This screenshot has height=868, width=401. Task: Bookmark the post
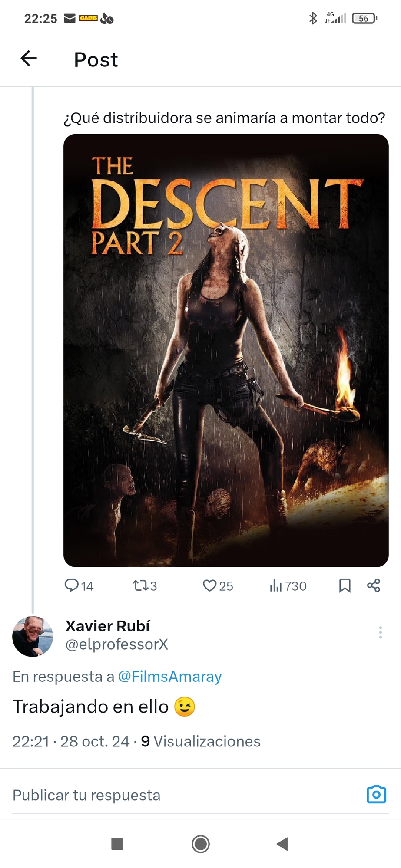pos(345,585)
